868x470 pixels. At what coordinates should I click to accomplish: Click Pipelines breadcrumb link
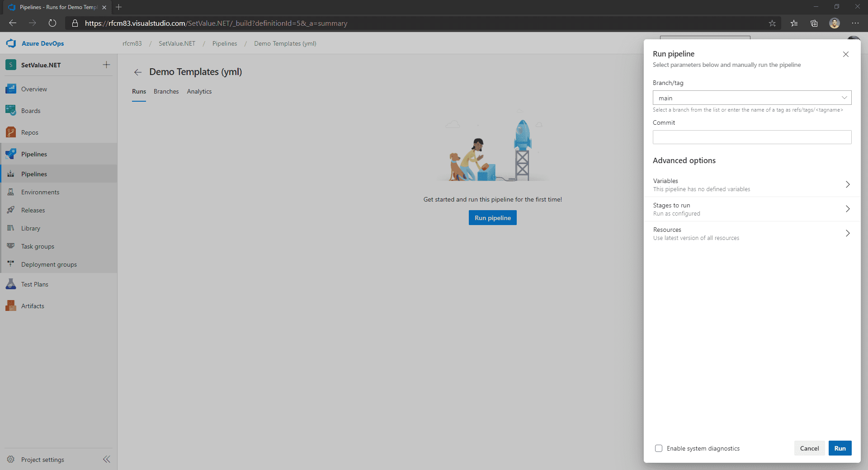click(225, 43)
